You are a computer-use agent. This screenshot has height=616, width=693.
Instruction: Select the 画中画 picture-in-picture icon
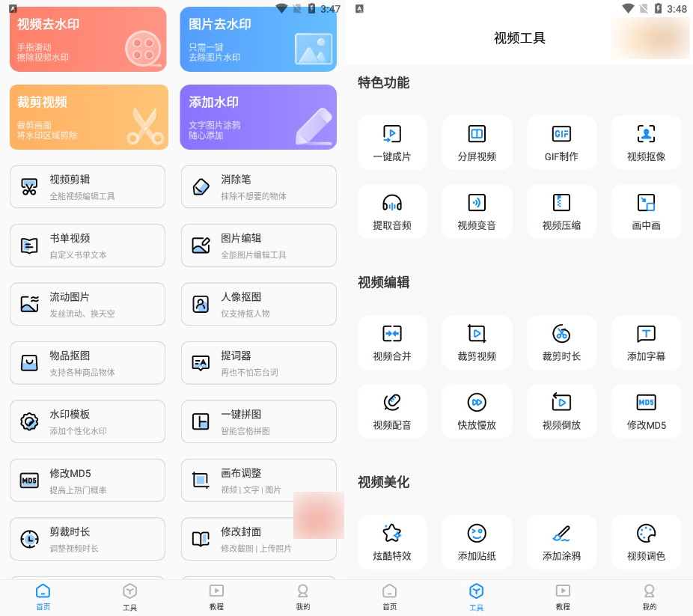[x=646, y=203]
